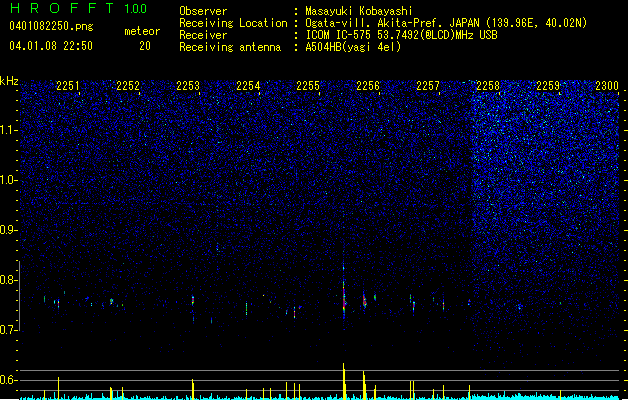
Task: Click the 2251 time marker
Action: (x=68, y=86)
